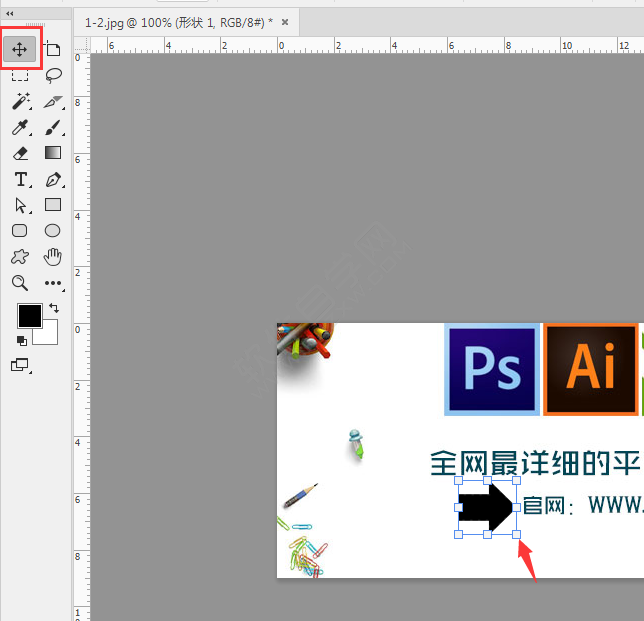Select the Slice tool
644x621 pixels.
click(53, 101)
